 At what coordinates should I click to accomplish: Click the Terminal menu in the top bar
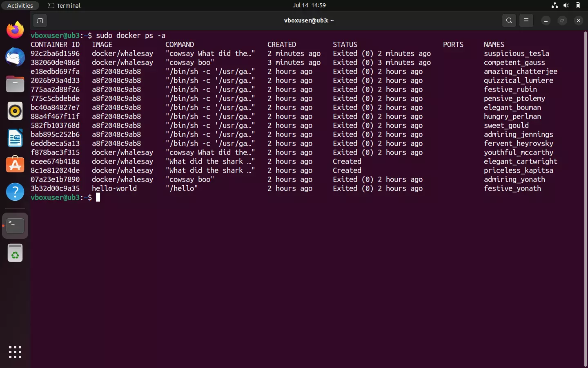tap(64, 5)
